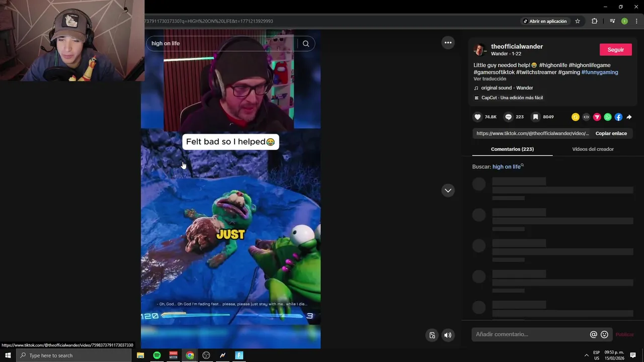Open Spotify from the taskbar
This screenshot has height=362, width=644.
tap(157, 355)
